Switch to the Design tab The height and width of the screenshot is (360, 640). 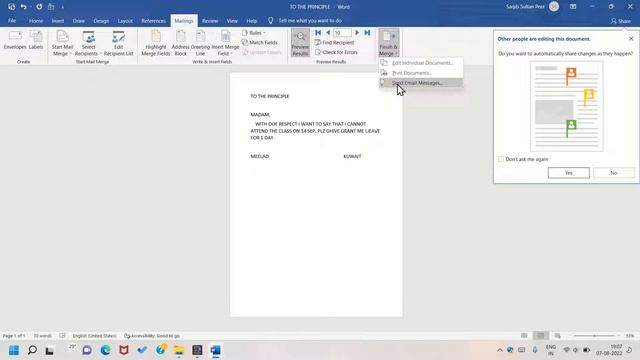pos(101,21)
